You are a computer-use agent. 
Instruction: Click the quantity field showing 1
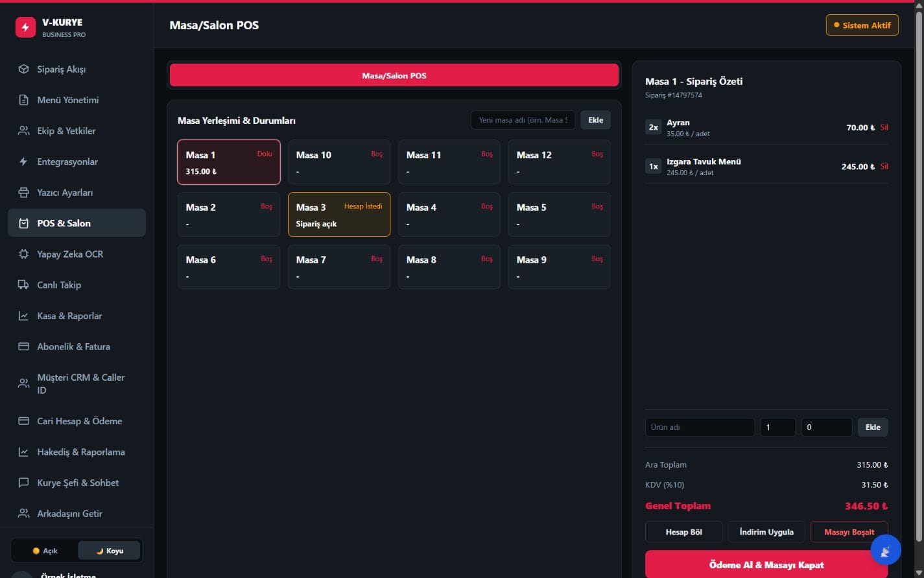click(x=777, y=427)
